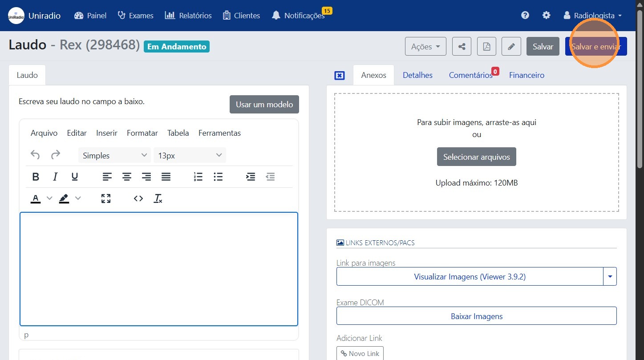Toggle underline formatting in the editor
644x360 pixels.
(75, 177)
